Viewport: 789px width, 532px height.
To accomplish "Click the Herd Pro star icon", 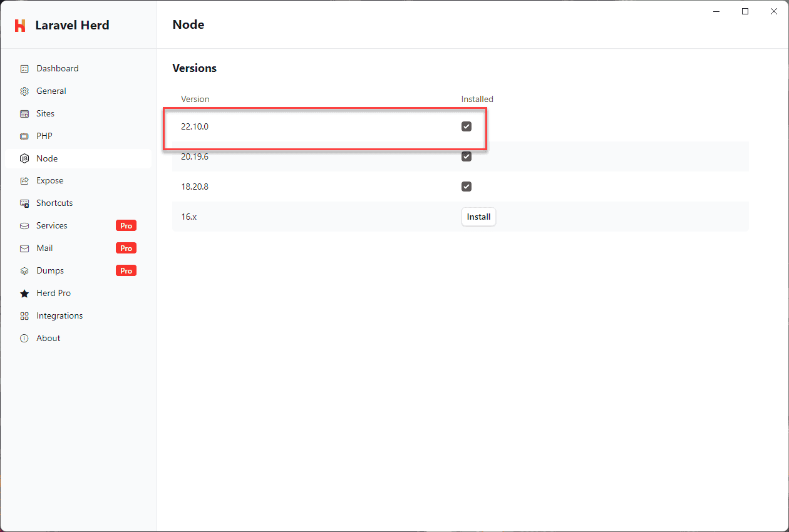I will click(x=24, y=294).
